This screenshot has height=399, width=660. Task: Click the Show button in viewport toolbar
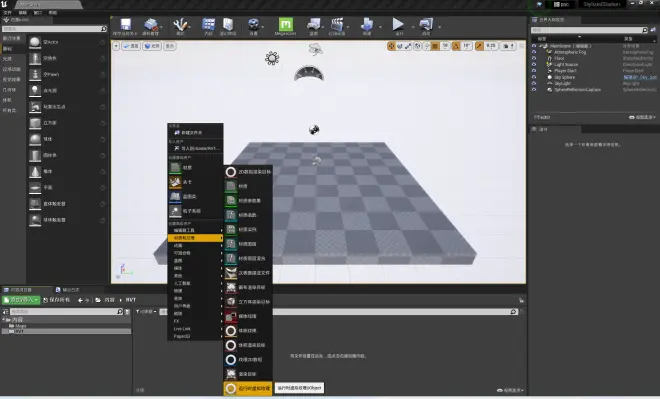point(170,46)
